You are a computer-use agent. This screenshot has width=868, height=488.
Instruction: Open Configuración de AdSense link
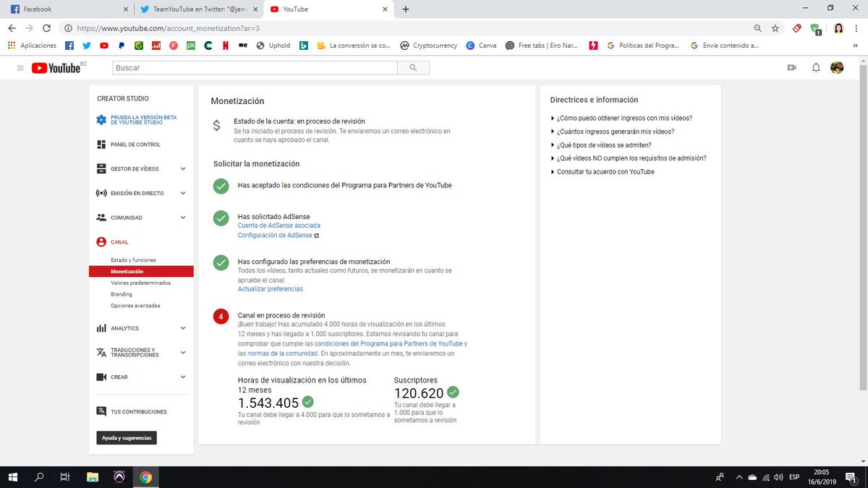tap(275, 236)
